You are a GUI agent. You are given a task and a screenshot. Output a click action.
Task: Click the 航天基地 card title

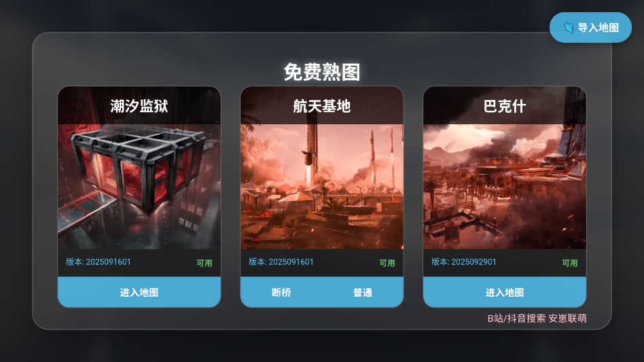(x=322, y=106)
